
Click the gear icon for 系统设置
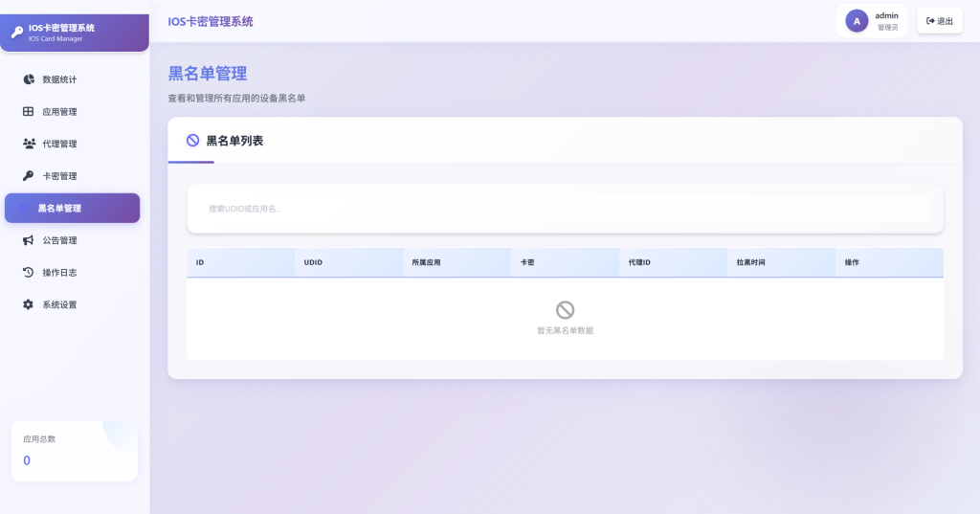click(x=29, y=304)
